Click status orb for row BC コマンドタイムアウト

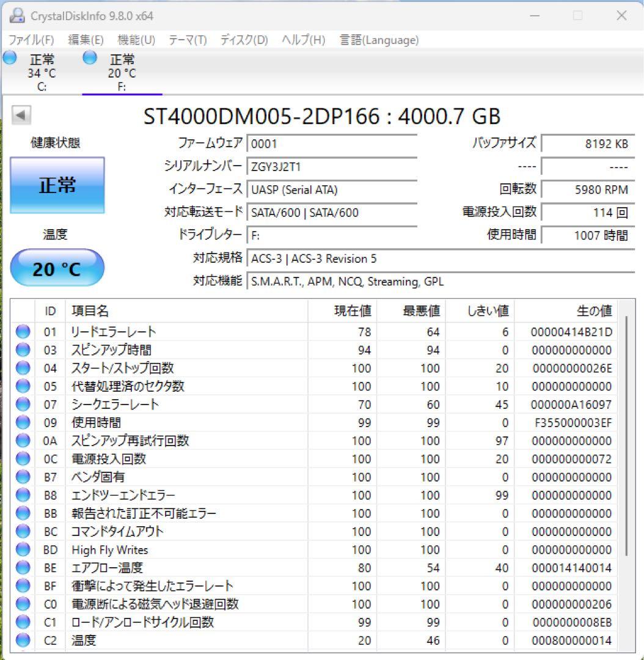tap(23, 531)
